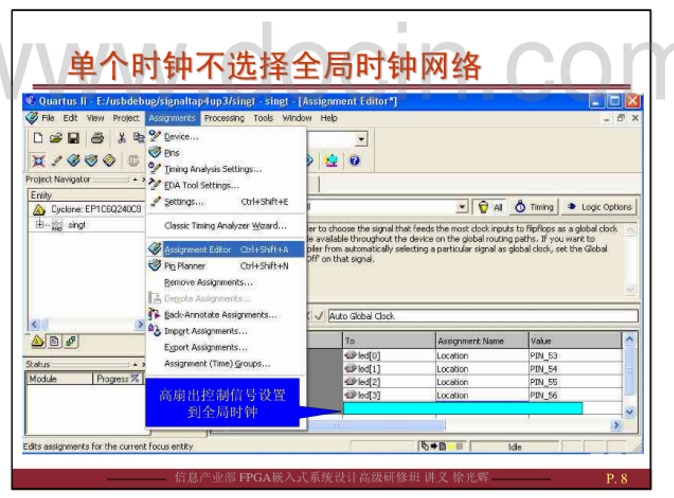Click the monitor icon beside Help icon
The width and height of the screenshot is (674, 498).
coord(331,161)
